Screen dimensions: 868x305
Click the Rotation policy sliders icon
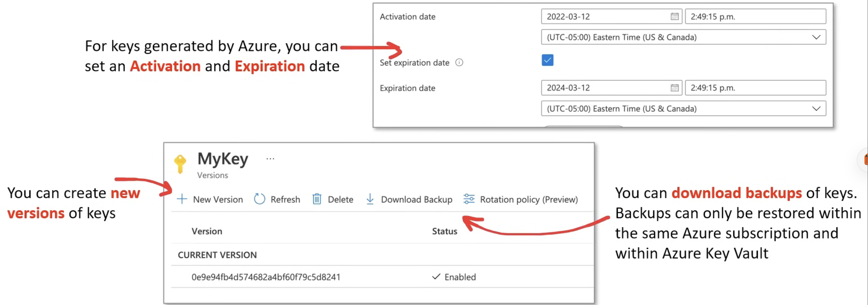point(469,199)
